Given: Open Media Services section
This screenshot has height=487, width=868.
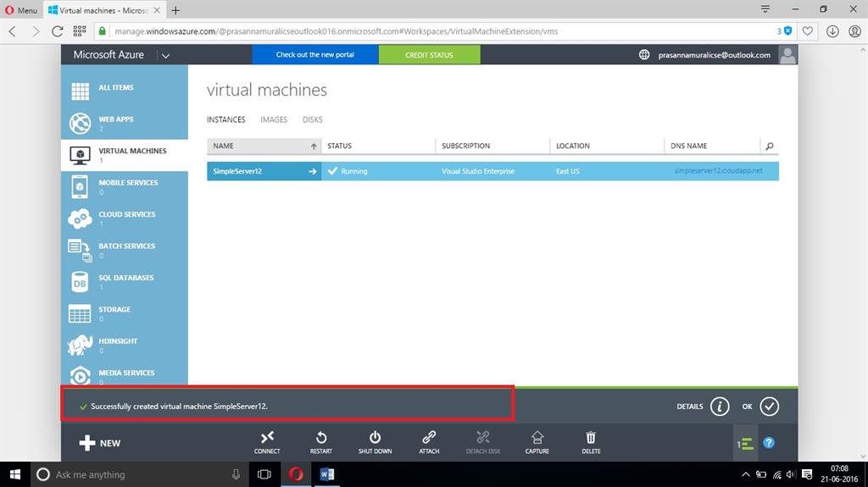Looking at the screenshot, I should (125, 375).
